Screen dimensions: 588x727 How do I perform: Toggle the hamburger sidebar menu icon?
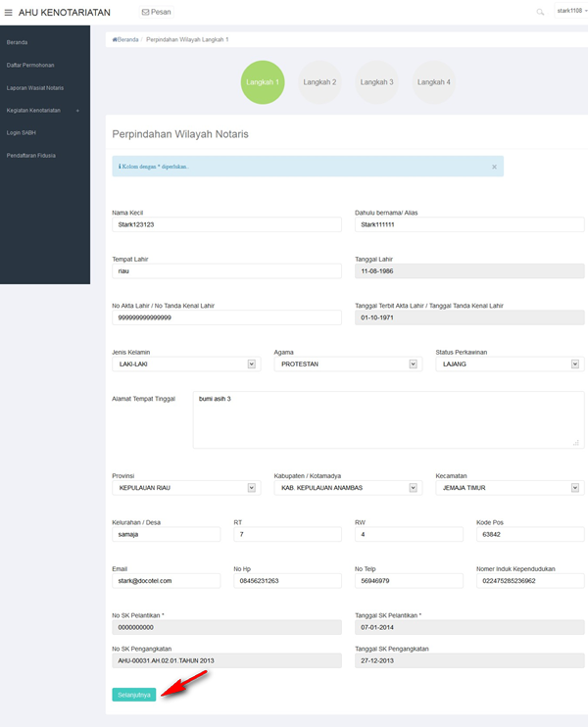(9, 12)
